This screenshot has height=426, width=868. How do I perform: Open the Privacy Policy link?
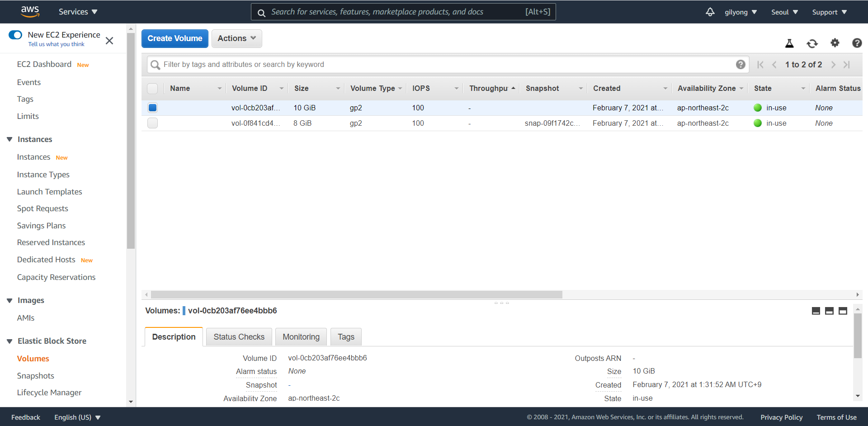coord(782,417)
